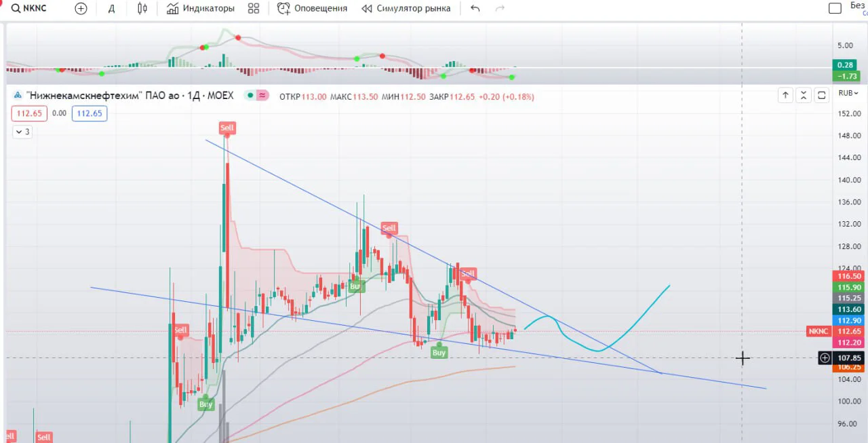Click the ОТКР 113.00 open value
Screen dimensions: 868x443
(x=303, y=97)
